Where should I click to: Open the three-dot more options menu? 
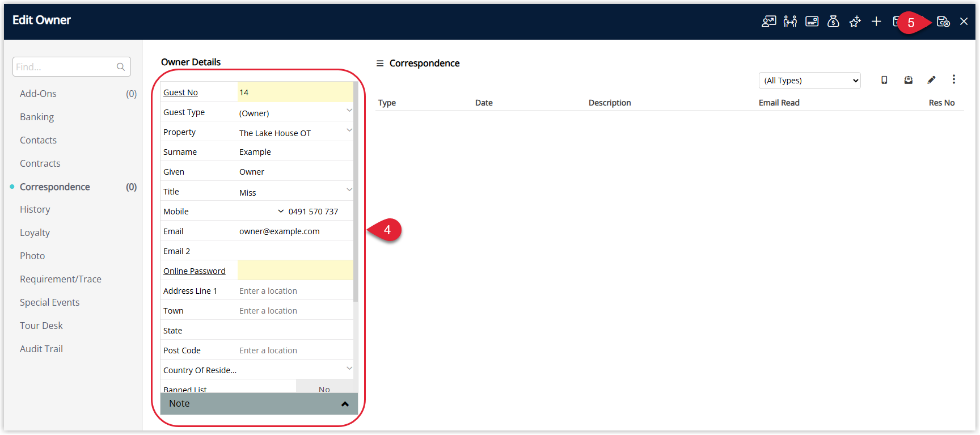954,79
